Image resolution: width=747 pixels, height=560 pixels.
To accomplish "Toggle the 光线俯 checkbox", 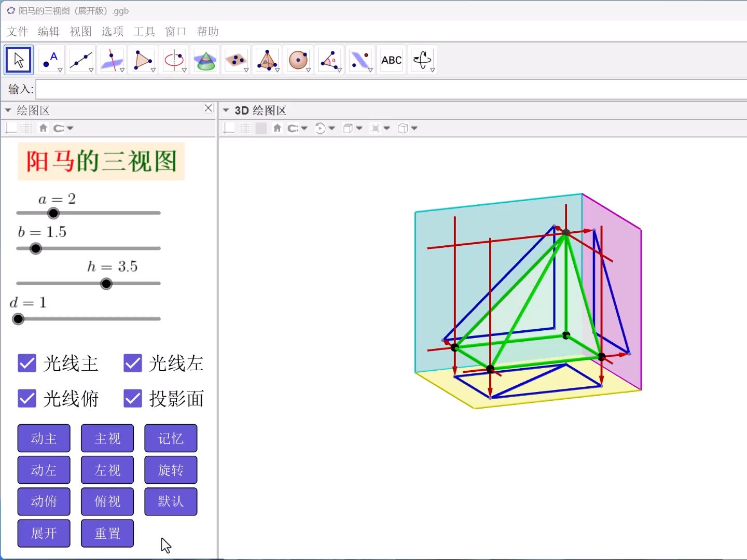I will coord(27,399).
